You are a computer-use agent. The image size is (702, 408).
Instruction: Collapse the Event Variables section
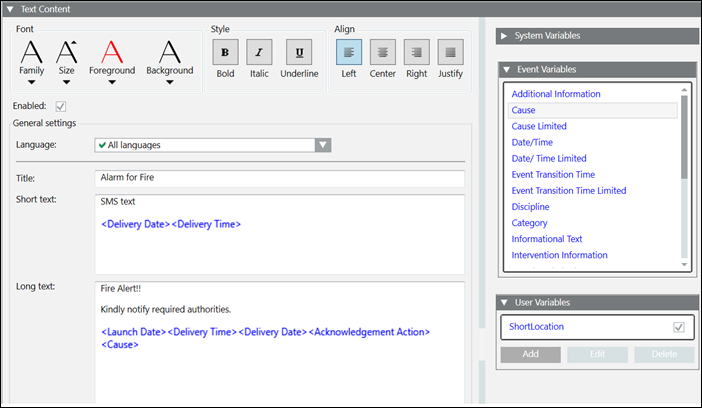[x=506, y=69]
